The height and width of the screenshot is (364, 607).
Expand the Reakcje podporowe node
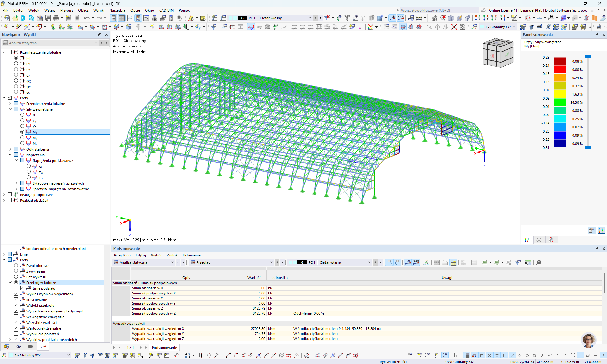pyautogui.click(x=4, y=194)
